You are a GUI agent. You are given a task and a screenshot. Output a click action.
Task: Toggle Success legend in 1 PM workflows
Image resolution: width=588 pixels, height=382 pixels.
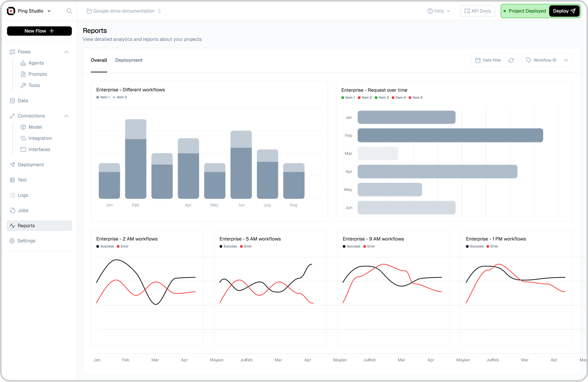click(475, 246)
